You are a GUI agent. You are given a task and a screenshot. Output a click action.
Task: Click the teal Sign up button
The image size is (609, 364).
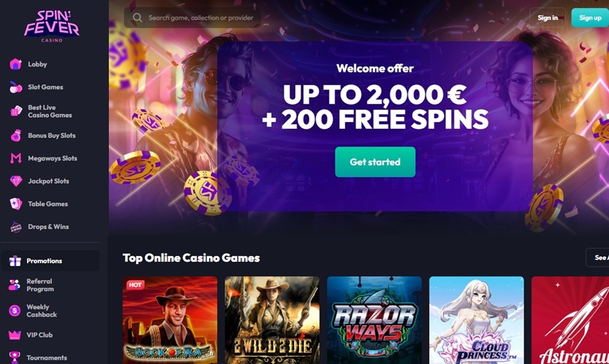coord(590,18)
